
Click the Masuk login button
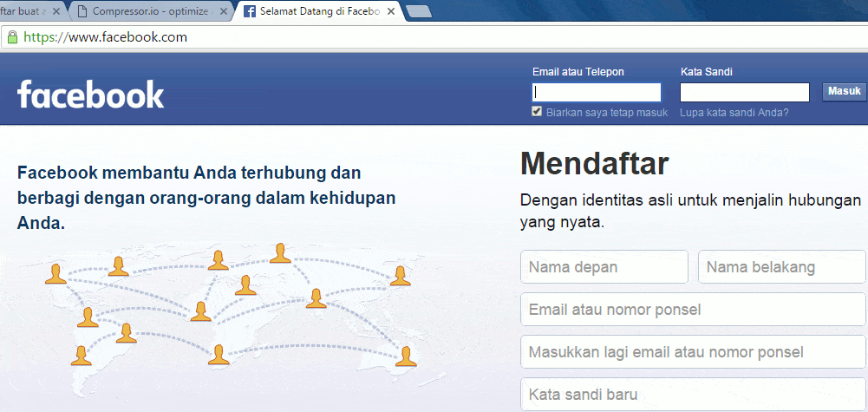coord(845,91)
